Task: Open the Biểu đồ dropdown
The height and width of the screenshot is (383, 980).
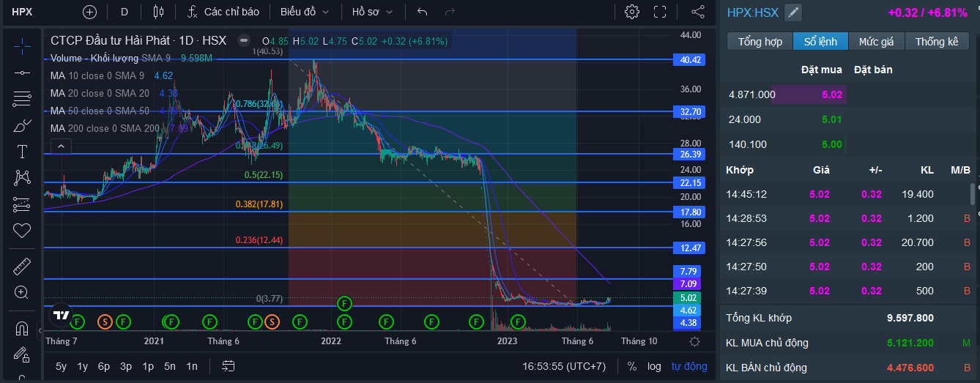Action: tap(305, 12)
